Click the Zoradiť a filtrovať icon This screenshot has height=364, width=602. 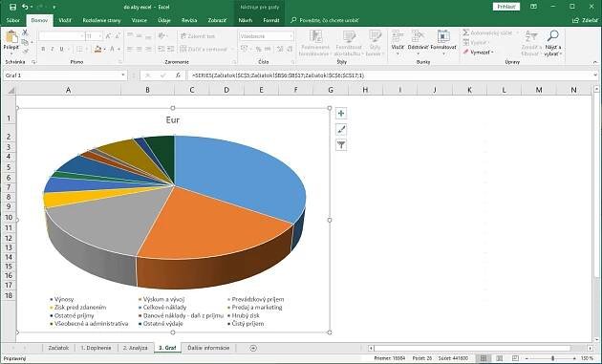(x=531, y=36)
